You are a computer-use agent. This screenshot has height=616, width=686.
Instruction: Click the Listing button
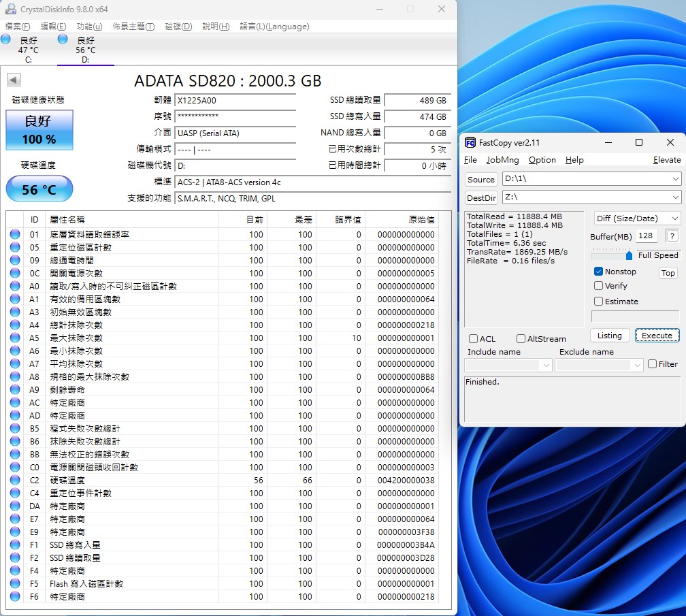coord(610,336)
